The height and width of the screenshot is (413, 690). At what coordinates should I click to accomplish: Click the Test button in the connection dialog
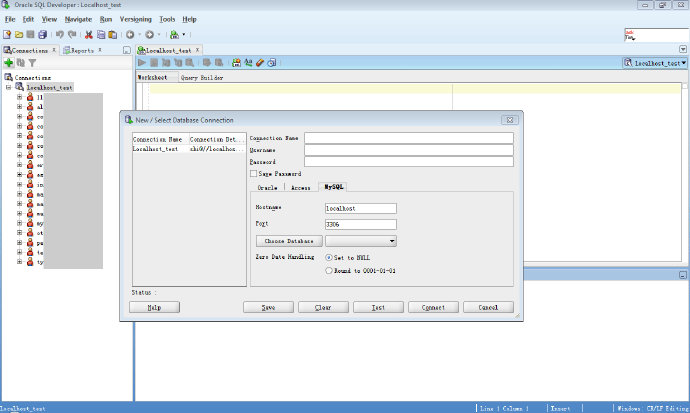(x=378, y=307)
